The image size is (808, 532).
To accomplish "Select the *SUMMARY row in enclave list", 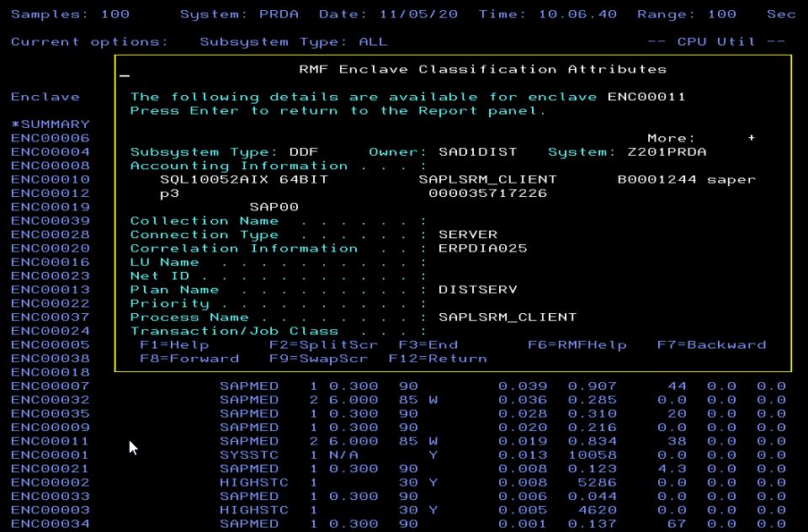I will pos(50,125).
